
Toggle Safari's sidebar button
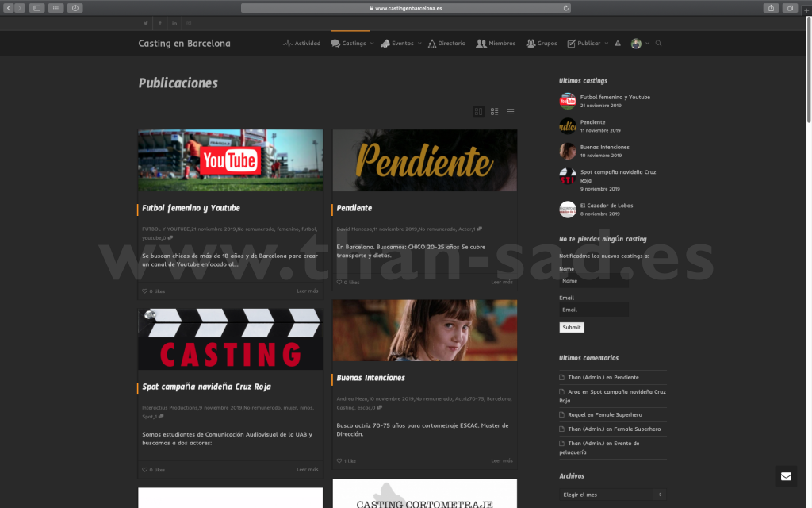(36, 8)
